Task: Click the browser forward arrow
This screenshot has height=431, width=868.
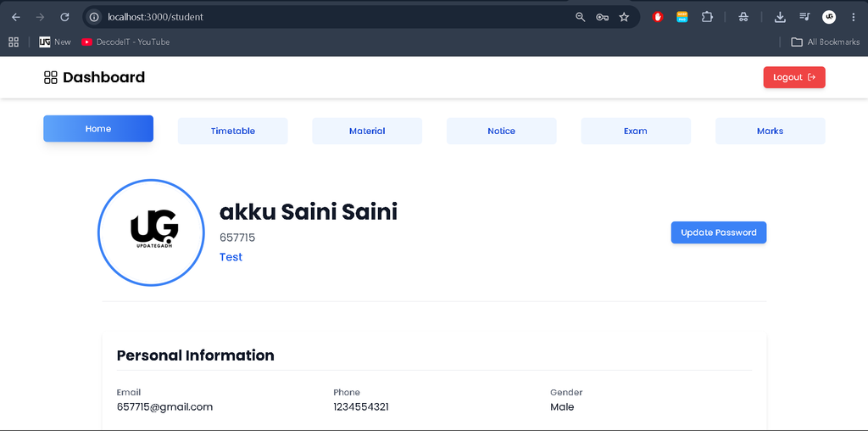Action: (40, 17)
